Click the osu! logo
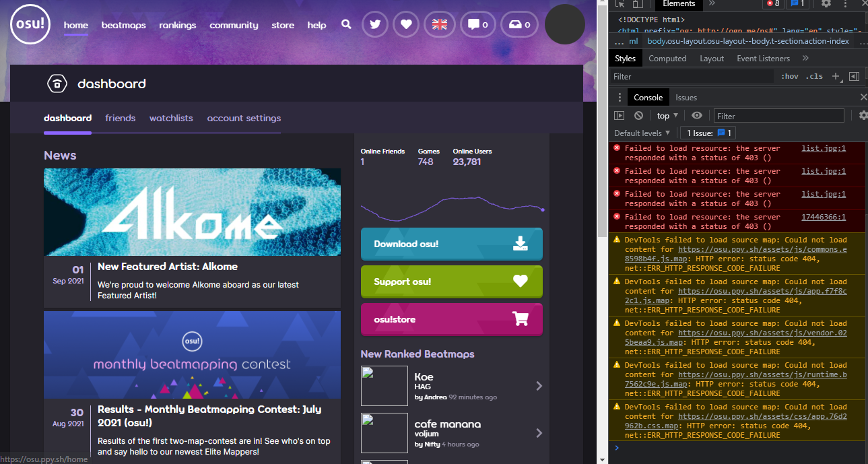The width and height of the screenshot is (868, 464). tap(30, 24)
